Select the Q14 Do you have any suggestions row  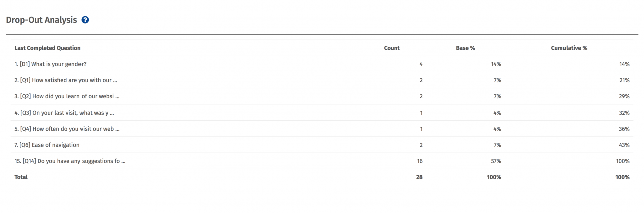click(x=322, y=161)
